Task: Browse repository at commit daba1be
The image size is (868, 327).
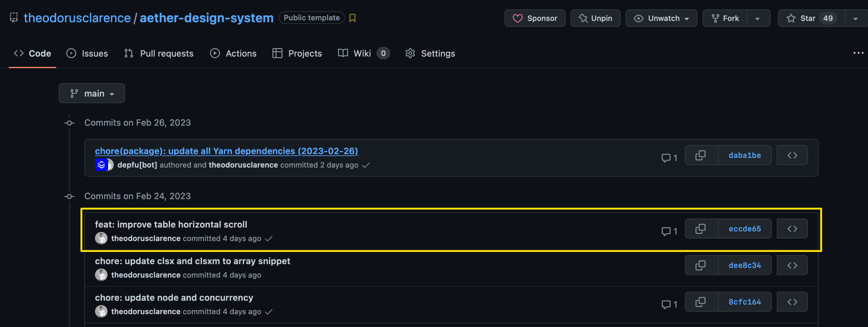Action: [x=792, y=155]
